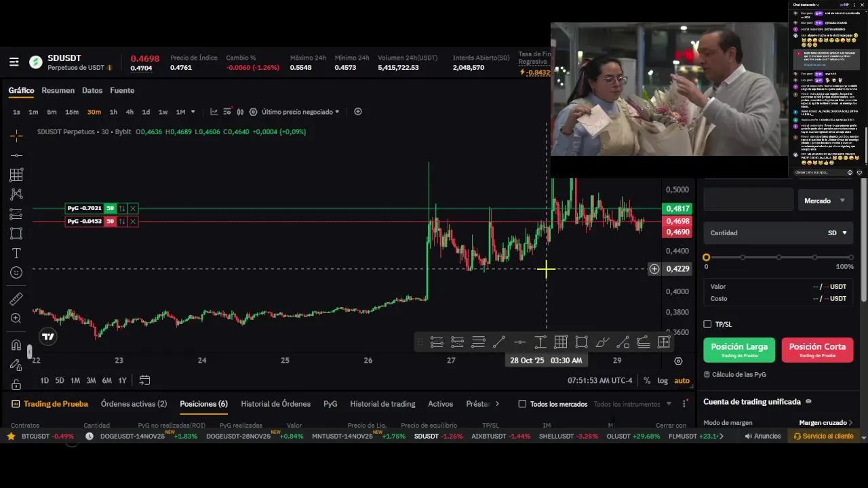Click the Cantidad input field
Image resolution: width=868 pixels, height=488 pixels.
click(x=778, y=232)
